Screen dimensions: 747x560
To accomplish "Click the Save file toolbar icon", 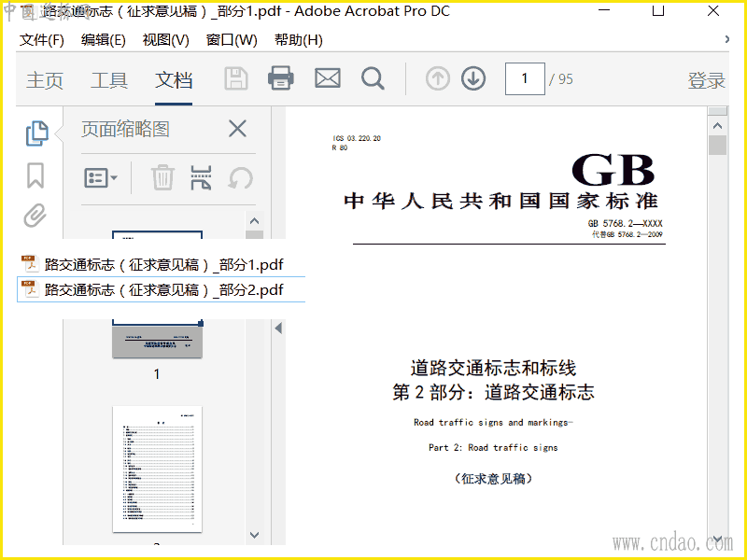I will pos(236,78).
